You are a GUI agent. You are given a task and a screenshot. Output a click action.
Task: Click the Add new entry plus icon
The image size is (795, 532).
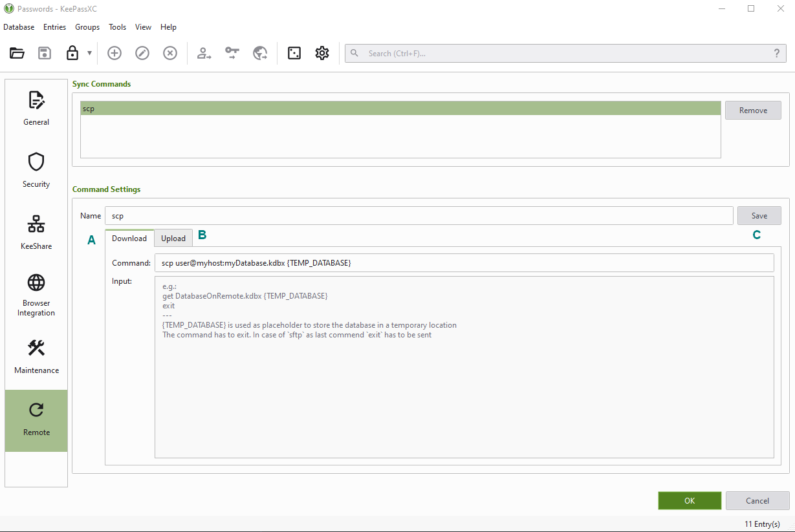point(114,54)
